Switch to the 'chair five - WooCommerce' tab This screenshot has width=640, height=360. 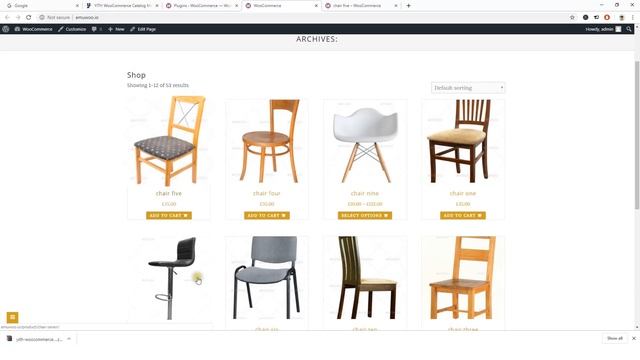point(361,6)
